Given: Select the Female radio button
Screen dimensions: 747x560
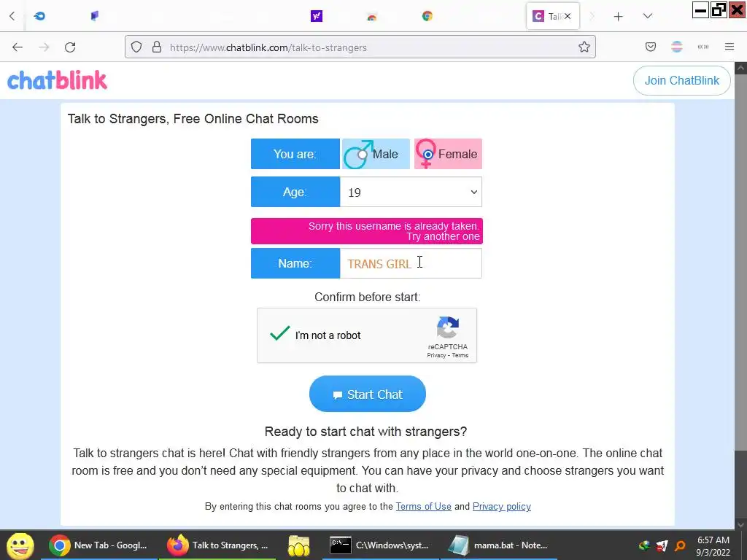Looking at the screenshot, I should click(x=427, y=155).
